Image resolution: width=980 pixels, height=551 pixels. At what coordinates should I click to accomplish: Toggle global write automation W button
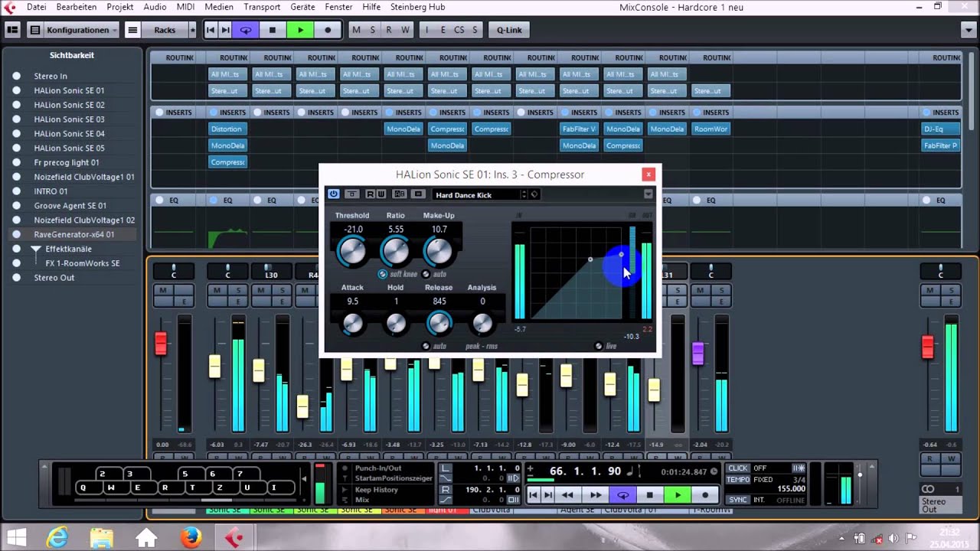tap(405, 30)
